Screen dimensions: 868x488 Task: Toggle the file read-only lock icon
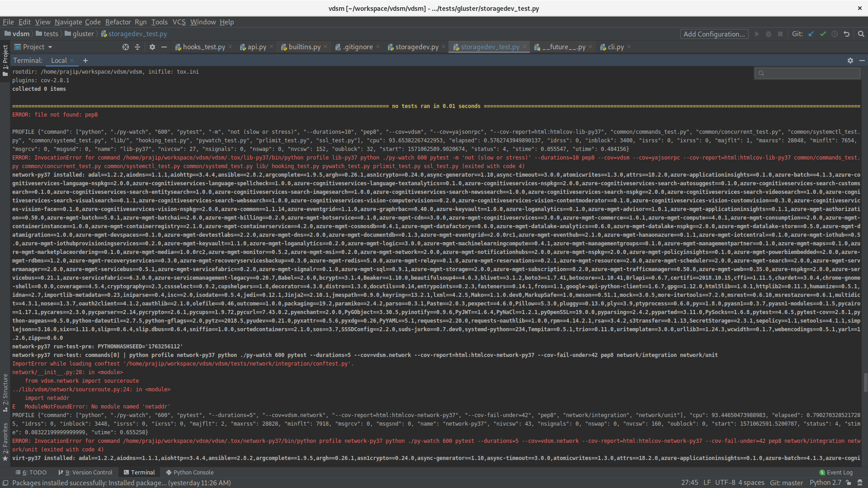[x=849, y=483]
